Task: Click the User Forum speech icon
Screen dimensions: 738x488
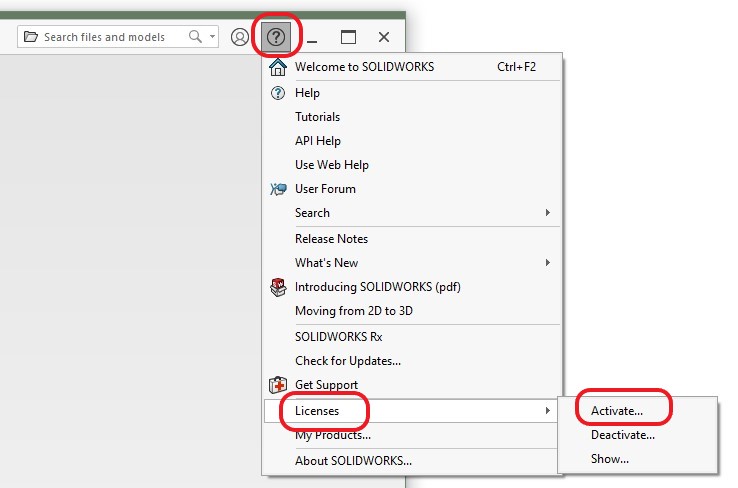Action: click(x=278, y=189)
